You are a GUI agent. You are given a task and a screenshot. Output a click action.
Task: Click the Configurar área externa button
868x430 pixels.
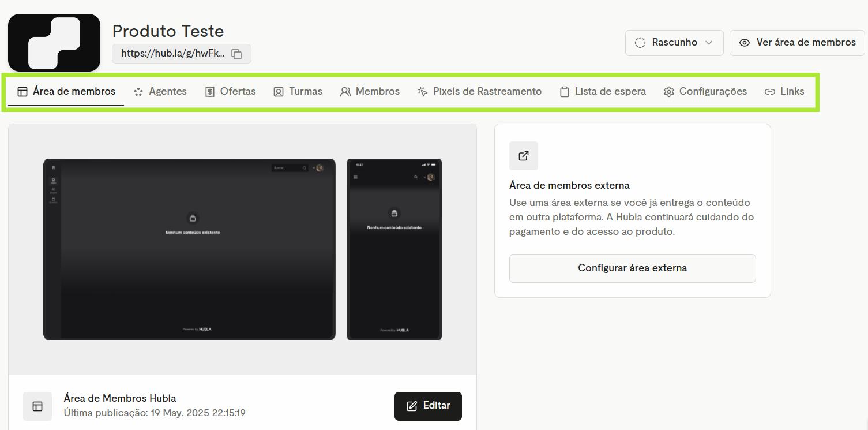click(633, 268)
